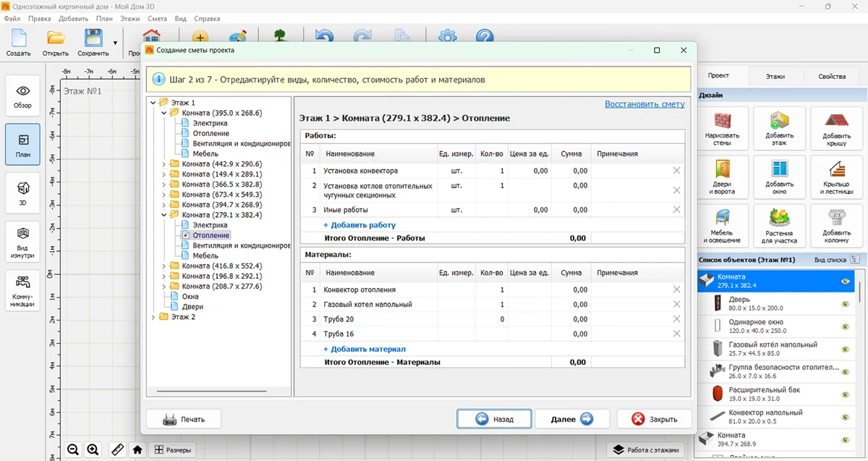
Task: Open the Коммуникации mode
Action: point(23,291)
